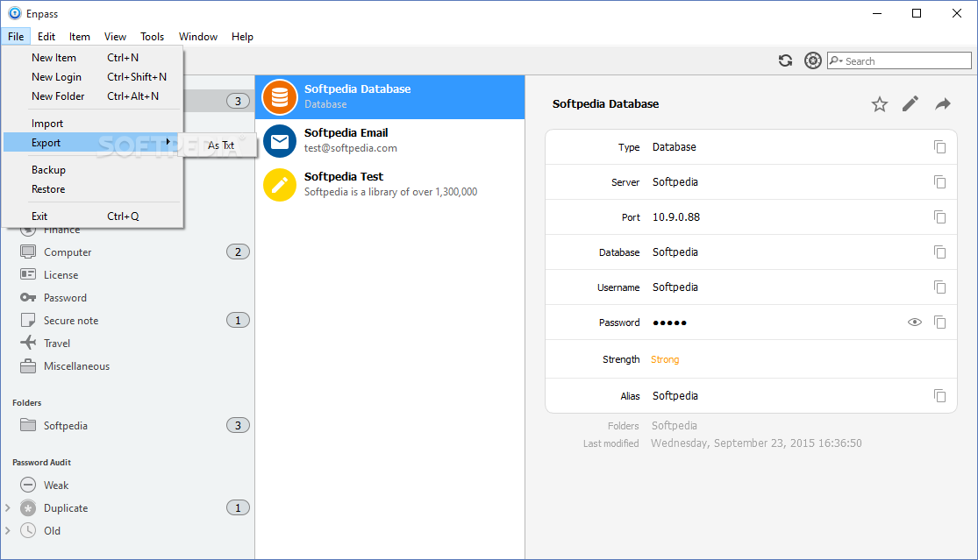Click the Strong strength label

tap(665, 359)
